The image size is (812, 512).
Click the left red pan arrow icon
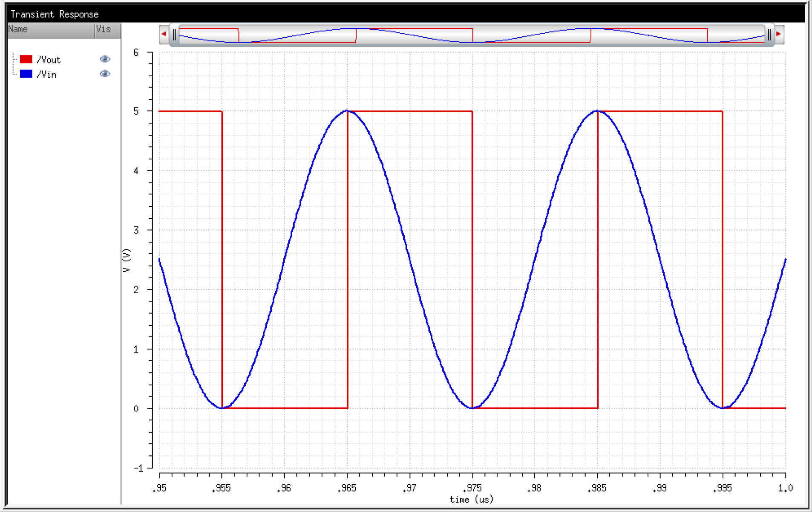tap(164, 33)
